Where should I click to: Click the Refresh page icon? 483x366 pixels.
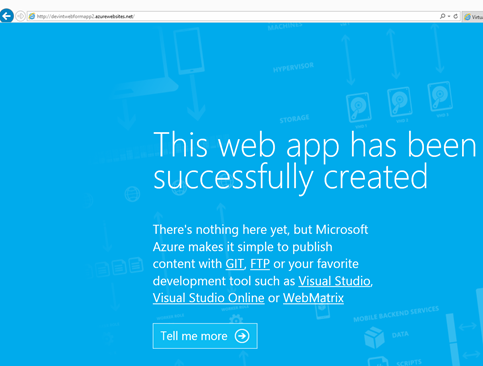[456, 16]
